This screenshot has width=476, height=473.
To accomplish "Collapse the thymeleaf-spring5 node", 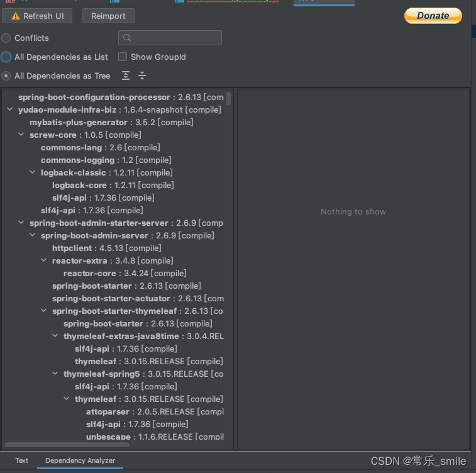I will pos(55,373).
